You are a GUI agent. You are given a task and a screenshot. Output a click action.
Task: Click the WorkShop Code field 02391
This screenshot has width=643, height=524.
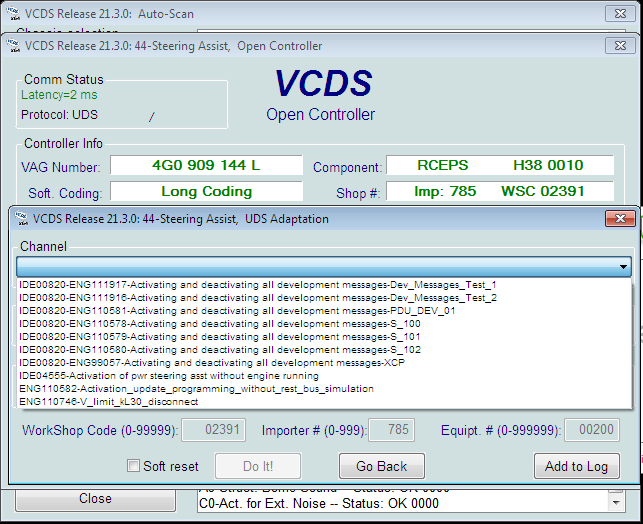click(214, 430)
